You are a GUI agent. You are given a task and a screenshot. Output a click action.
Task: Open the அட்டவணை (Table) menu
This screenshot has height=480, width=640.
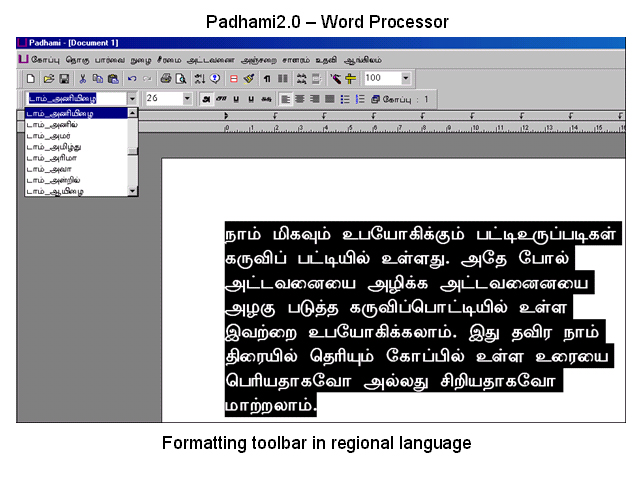click(x=211, y=60)
